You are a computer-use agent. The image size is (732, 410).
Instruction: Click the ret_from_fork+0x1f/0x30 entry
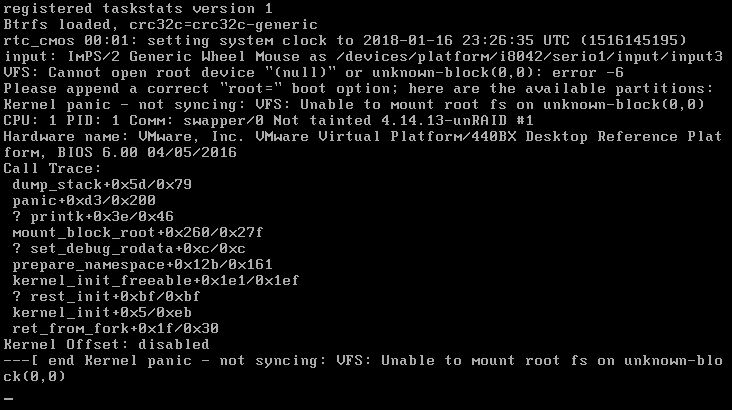pos(116,328)
